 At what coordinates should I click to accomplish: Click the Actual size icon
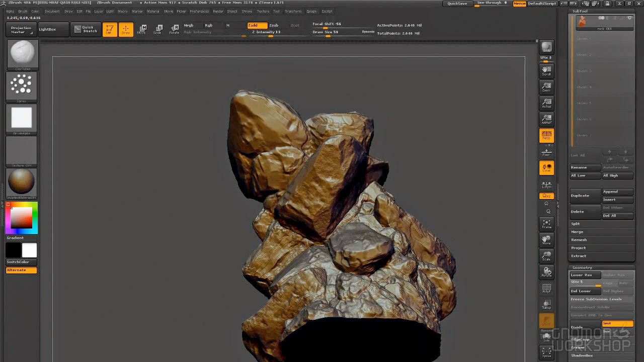546,103
